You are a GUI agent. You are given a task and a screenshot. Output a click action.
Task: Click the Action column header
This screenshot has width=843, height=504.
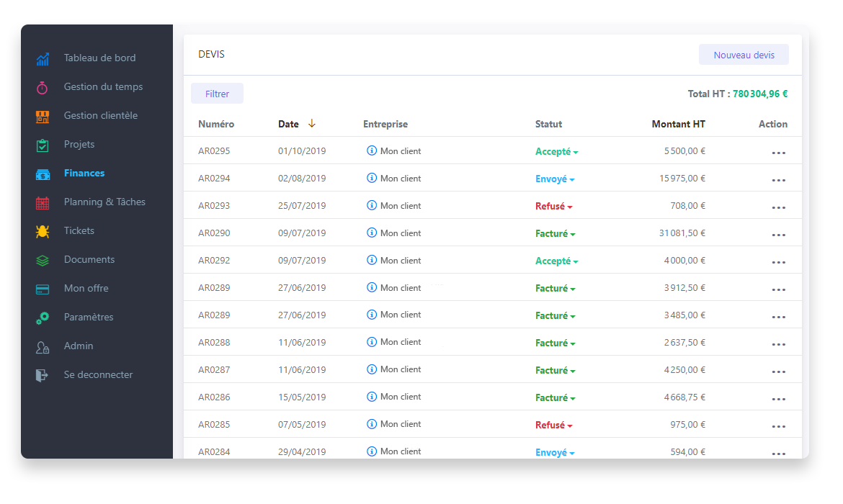point(773,124)
